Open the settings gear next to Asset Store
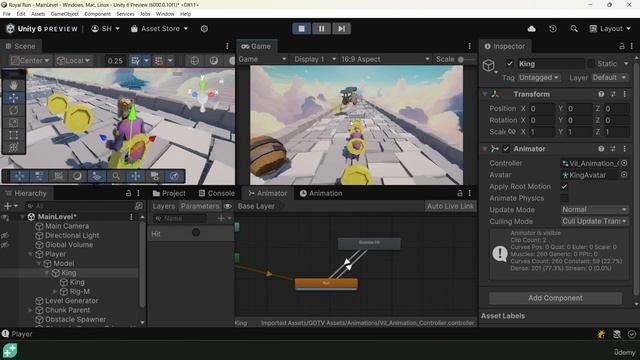Screen dimensions: 640x360 coord(204,29)
